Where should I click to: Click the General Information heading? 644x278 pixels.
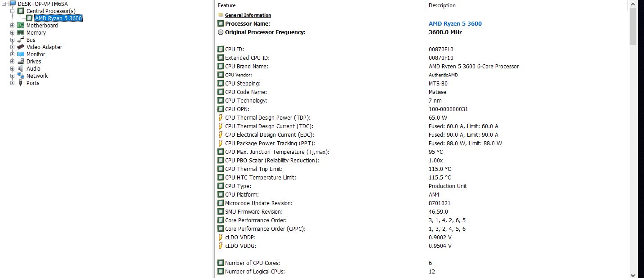248,15
